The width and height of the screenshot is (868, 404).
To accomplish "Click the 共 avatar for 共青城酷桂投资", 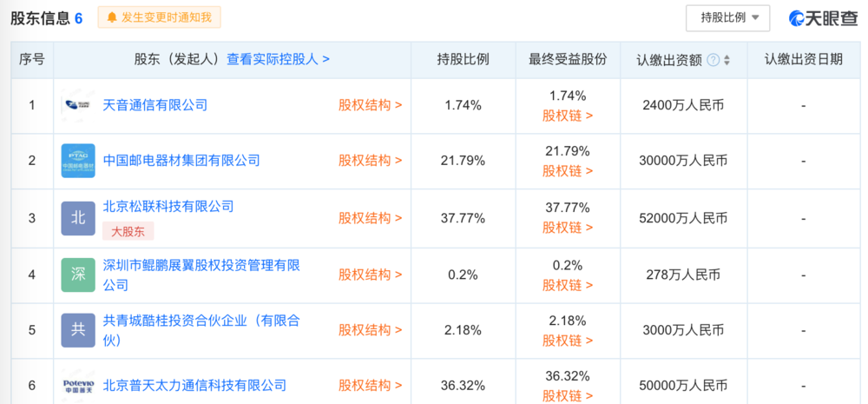I will (x=78, y=330).
